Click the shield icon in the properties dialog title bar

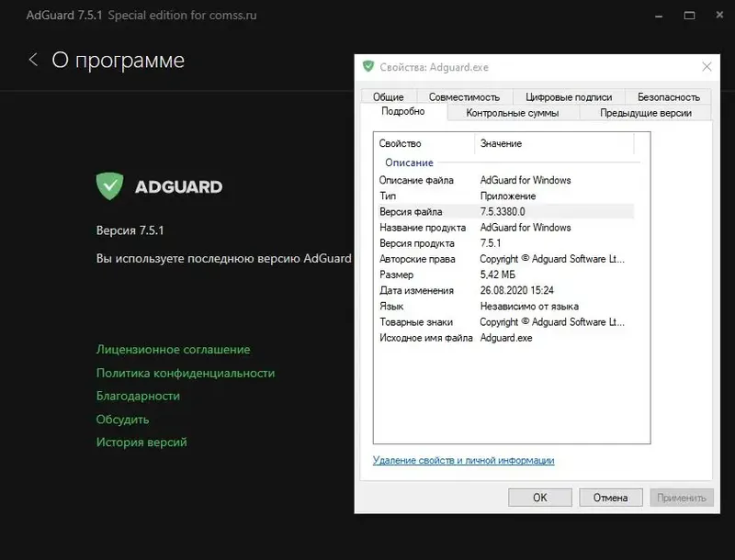click(x=367, y=67)
